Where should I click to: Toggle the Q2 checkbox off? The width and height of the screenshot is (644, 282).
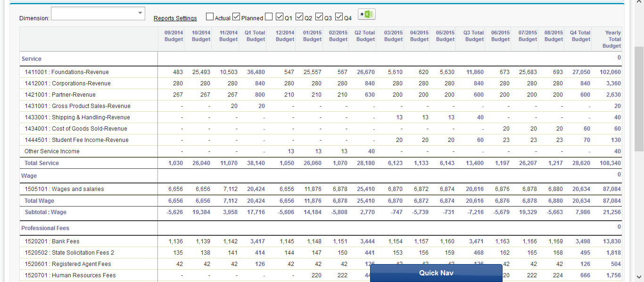pyautogui.click(x=300, y=16)
